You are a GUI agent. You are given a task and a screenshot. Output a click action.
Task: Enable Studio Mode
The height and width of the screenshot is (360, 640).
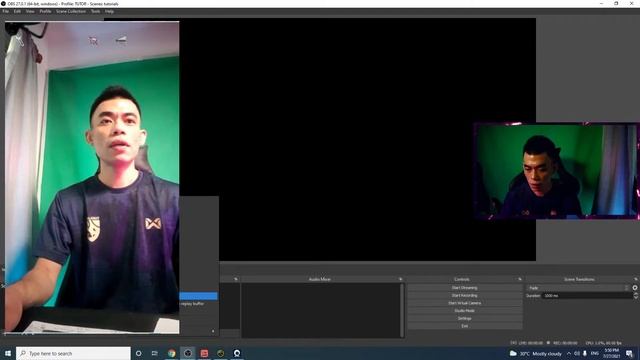pos(464,311)
